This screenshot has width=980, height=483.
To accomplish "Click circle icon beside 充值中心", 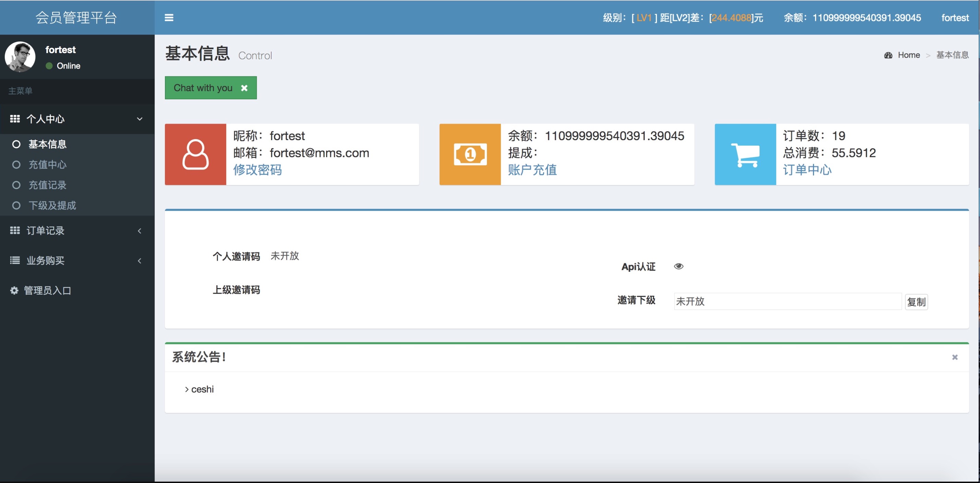I will 16,165.
